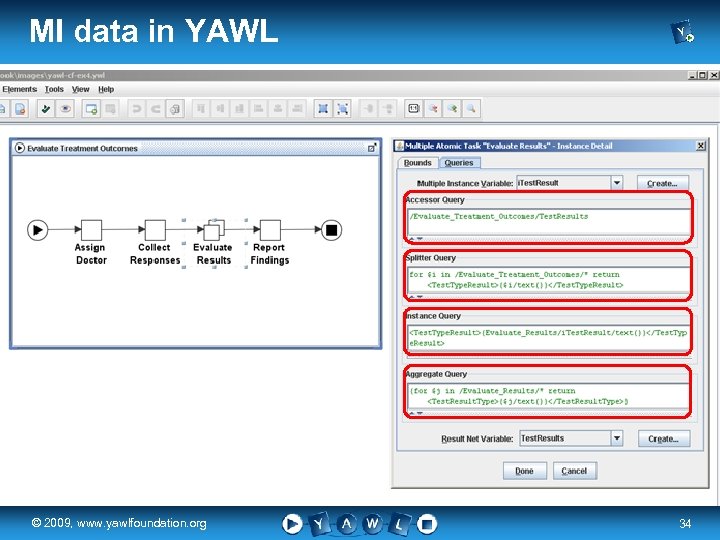Click the increase element size icon
The width and height of the screenshot is (720, 540).
coord(323,109)
